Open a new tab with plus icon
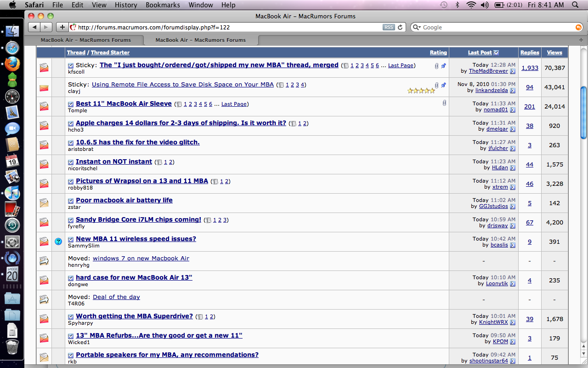This screenshot has height=368, width=588. tap(581, 40)
